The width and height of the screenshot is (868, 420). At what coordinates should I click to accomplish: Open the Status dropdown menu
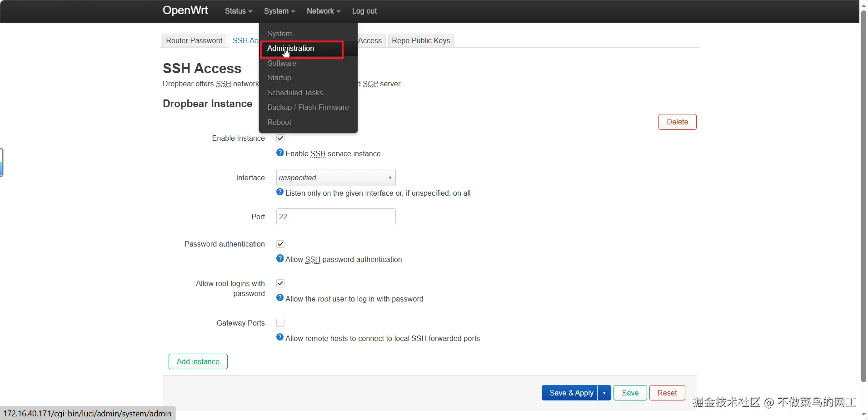point(238,11)
